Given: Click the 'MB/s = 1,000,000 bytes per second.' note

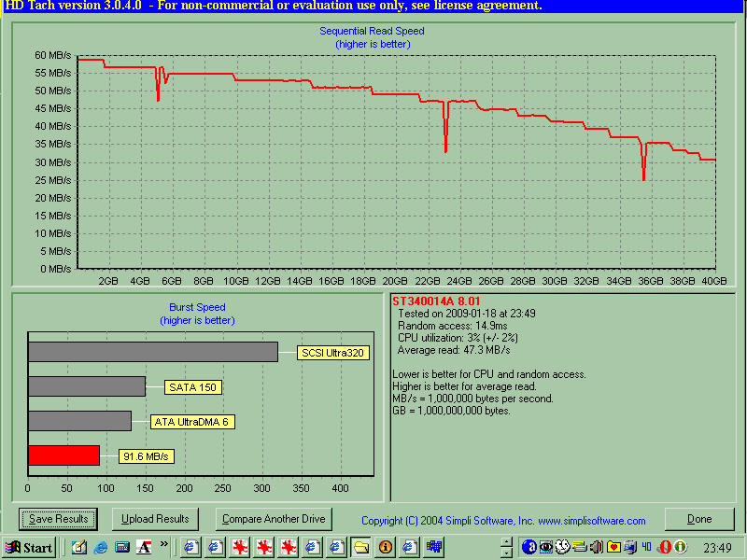Looking at the screenshot, I should 472,399.
